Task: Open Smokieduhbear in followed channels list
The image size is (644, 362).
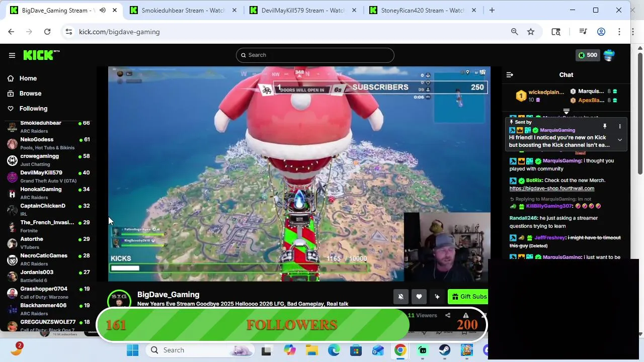Action: tap(47, 127)
